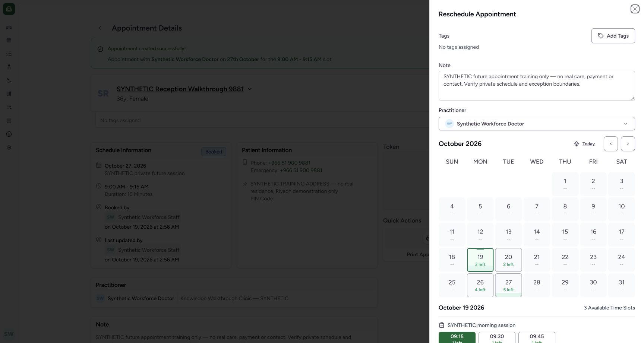The width and height of the screenshot is (644, 343).
Task: Click the Add Tags button
Action: pyautogui.click(x=613, y=36)
